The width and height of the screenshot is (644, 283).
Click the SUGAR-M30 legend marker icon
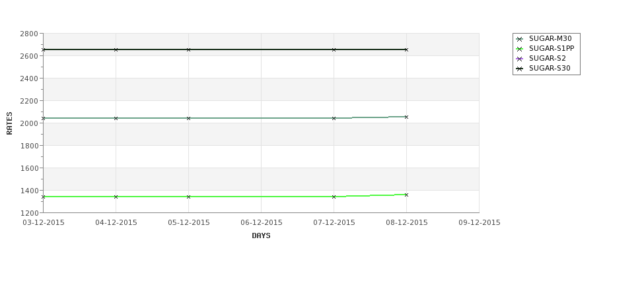click(520, 40)
